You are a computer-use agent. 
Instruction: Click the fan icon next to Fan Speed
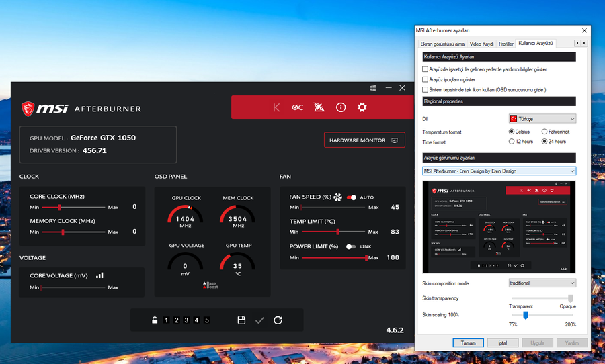337,197
